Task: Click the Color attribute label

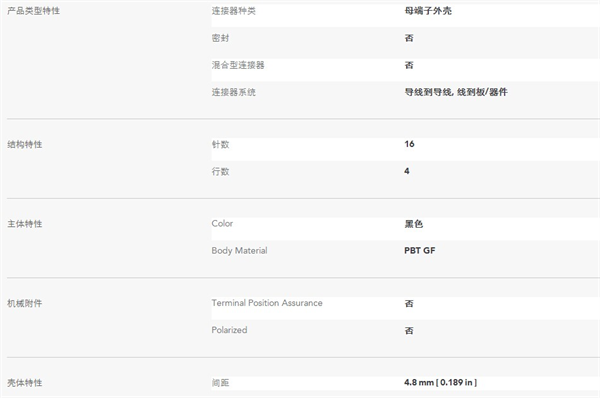Action: (222, 223)
